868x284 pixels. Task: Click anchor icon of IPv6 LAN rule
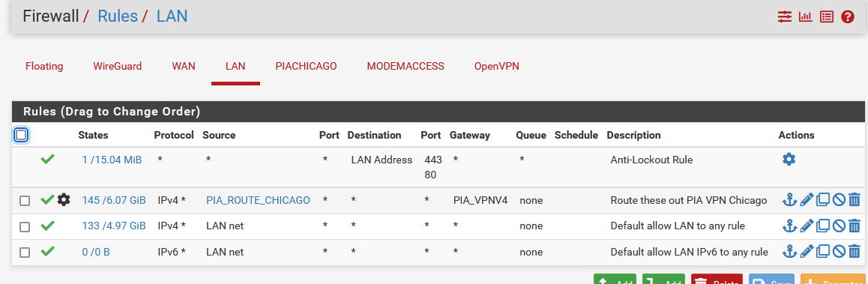789,252
